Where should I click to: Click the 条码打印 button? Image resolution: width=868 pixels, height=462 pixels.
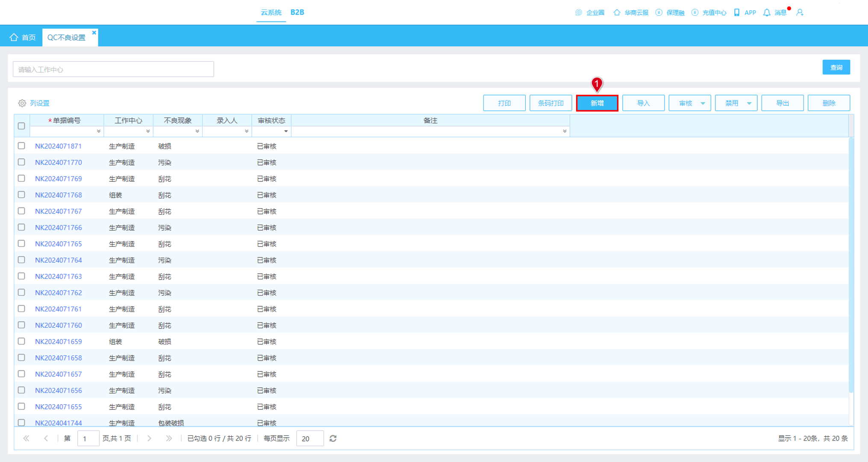[x=550, y=103]
